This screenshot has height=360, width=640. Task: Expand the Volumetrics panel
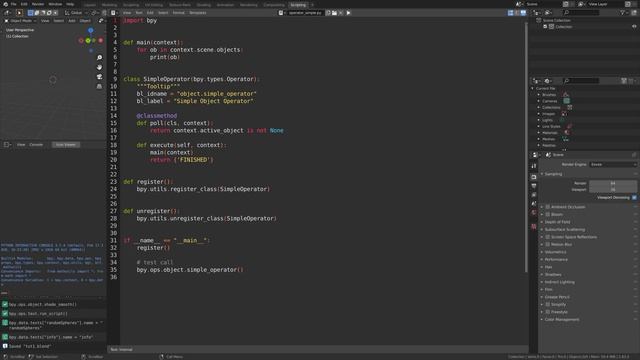pyautogui.click(x=555, y=252)
